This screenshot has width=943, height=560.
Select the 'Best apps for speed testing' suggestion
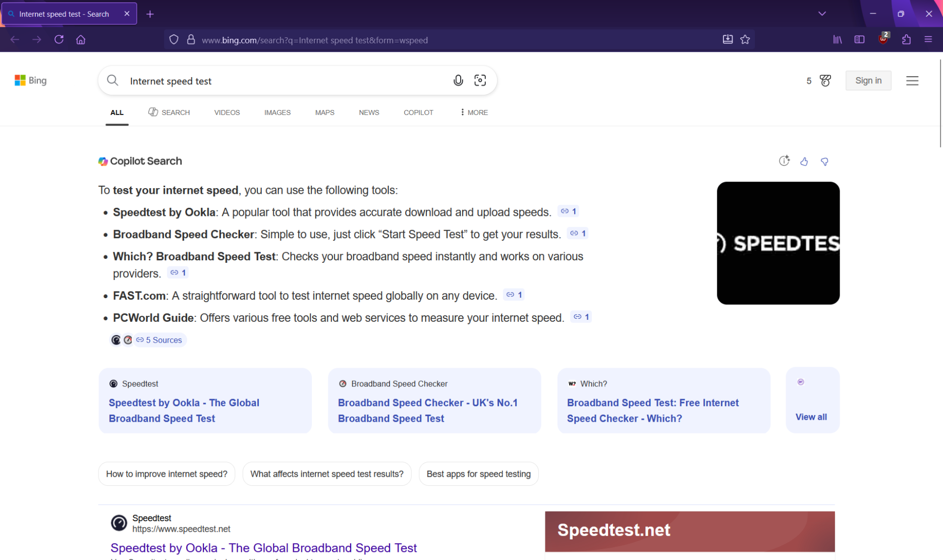point(478,474)
